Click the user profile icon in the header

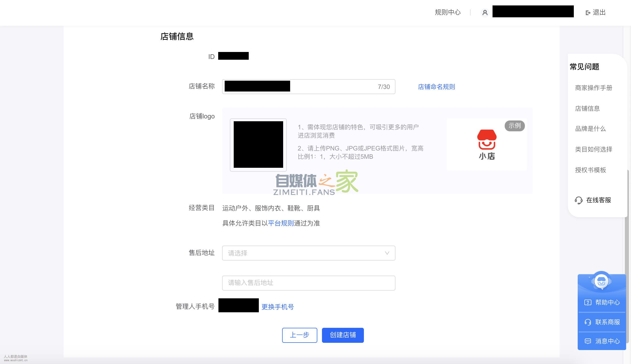click(486, 12)
